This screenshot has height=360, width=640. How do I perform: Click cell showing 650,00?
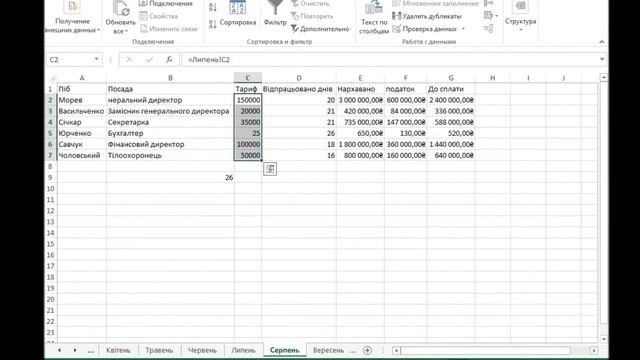coord(360,133)
